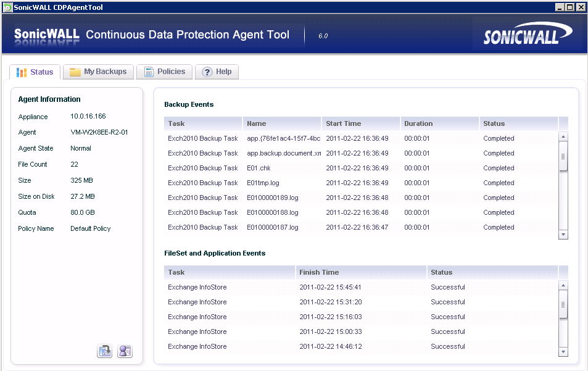The width and height of the screenshot is (588, 371).
Task: Click start time 2011-02-22 16:36:47
Action: click(x=357, y=227)
